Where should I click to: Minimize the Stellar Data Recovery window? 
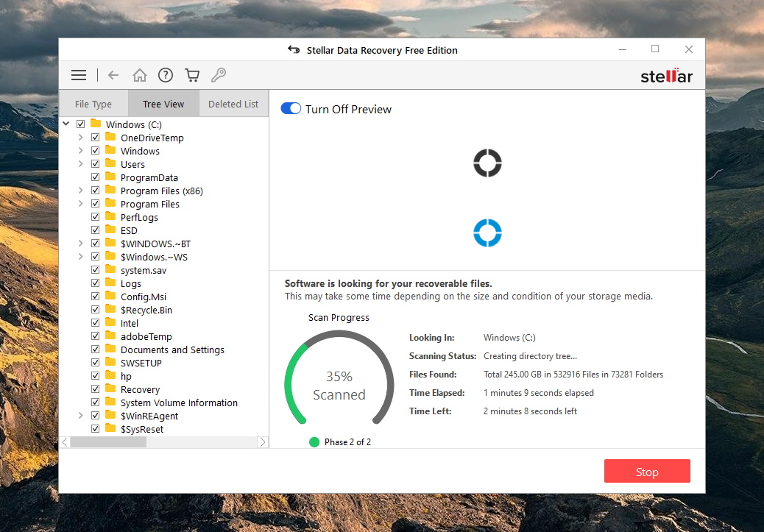coord(623,49)
